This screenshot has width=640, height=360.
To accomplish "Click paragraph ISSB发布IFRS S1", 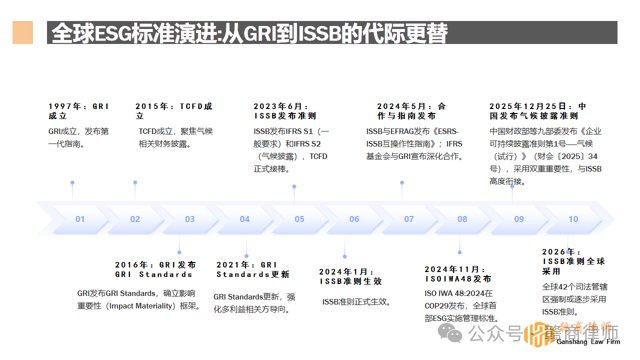I will [x=291, y=150].
